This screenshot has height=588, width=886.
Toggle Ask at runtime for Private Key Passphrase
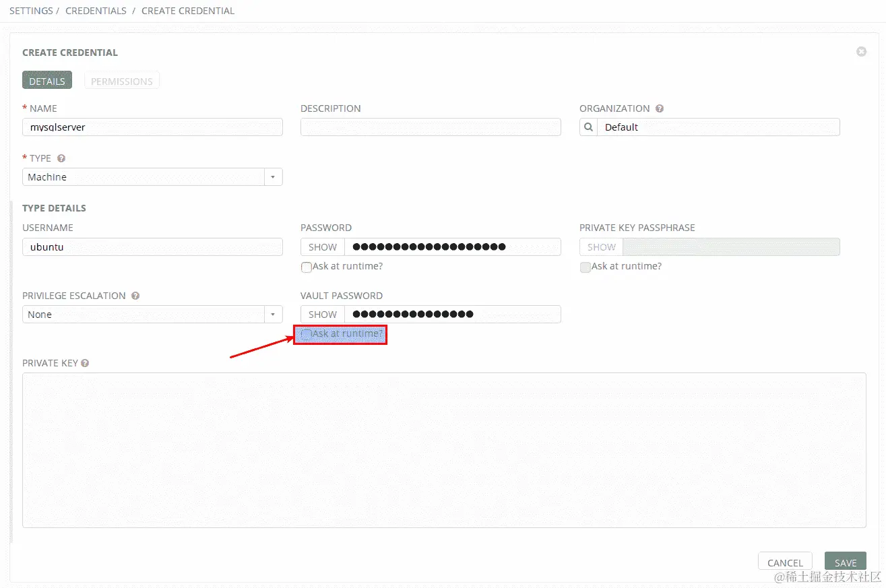click(x=586, y=267)
